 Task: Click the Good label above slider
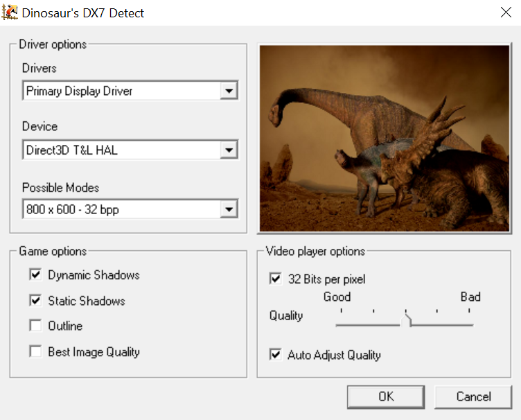pos(337,297)
